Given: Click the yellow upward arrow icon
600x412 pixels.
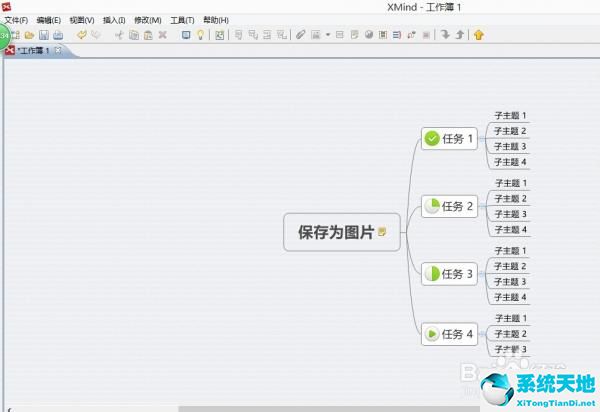Looking at the screenshot, I should click(x=479, y=35).
